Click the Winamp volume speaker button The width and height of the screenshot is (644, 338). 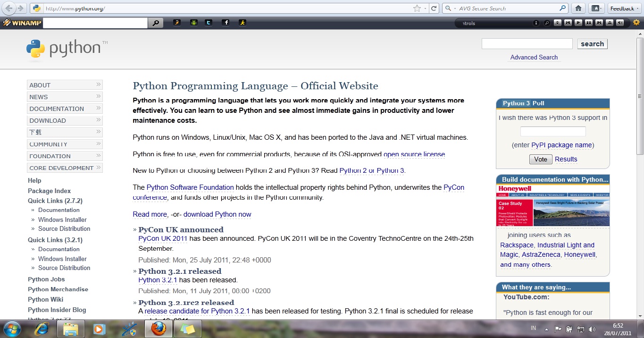(620, 23)
